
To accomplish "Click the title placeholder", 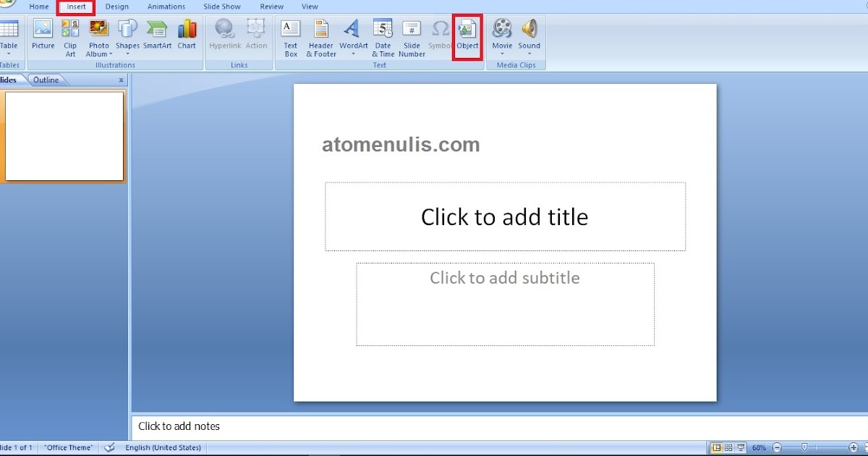I will tap(505, 216).
